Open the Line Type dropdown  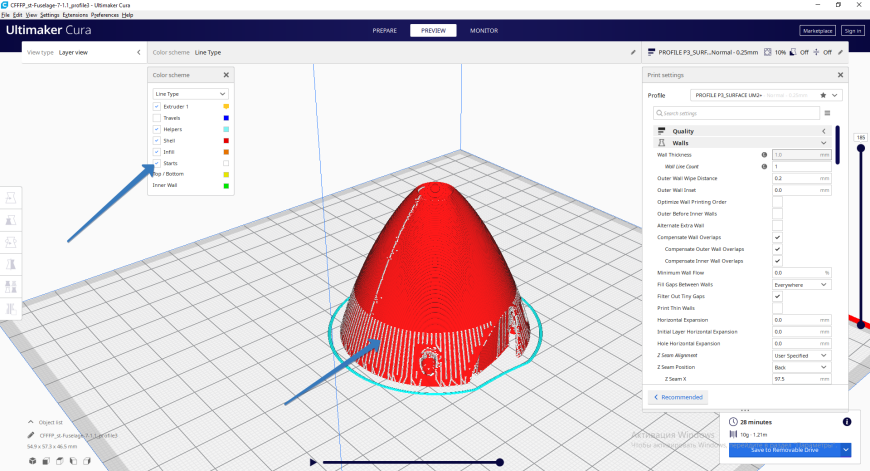[x=190, y=94]
